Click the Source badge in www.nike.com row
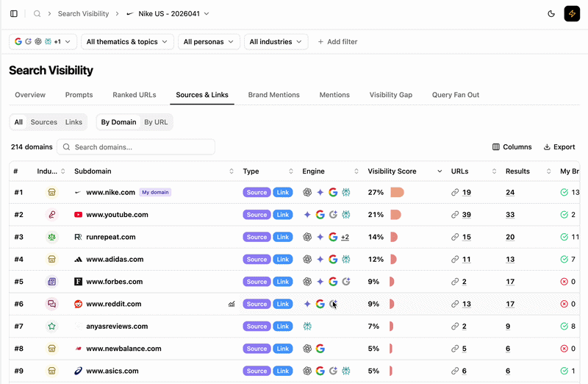 [x=257, y=192]
